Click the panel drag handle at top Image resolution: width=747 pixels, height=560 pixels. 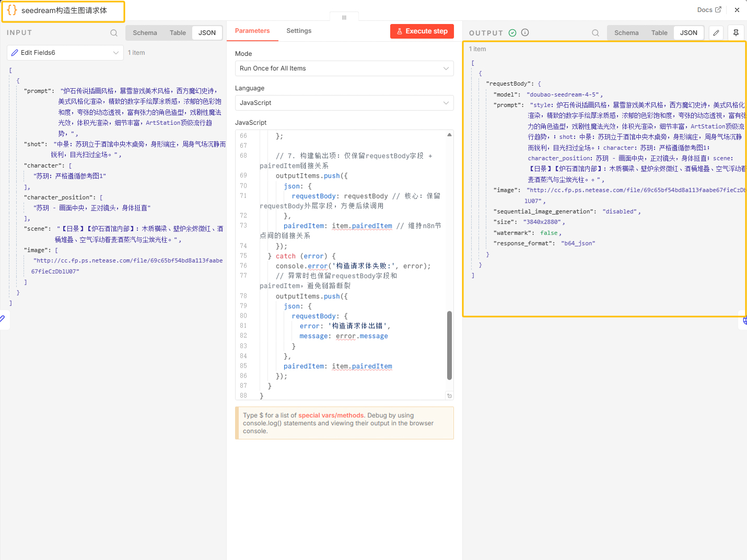pyautogui.click(x=344, y=17)
